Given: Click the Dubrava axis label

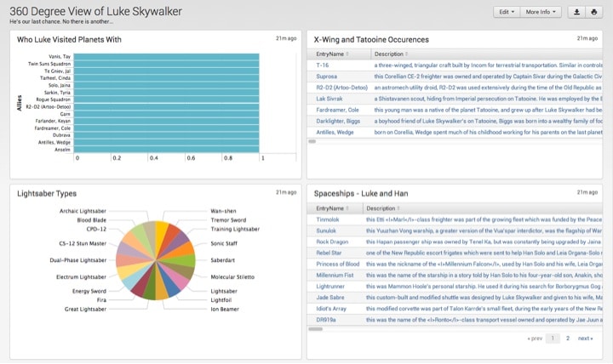Looking at the screenshot, I should pos(61,135).
